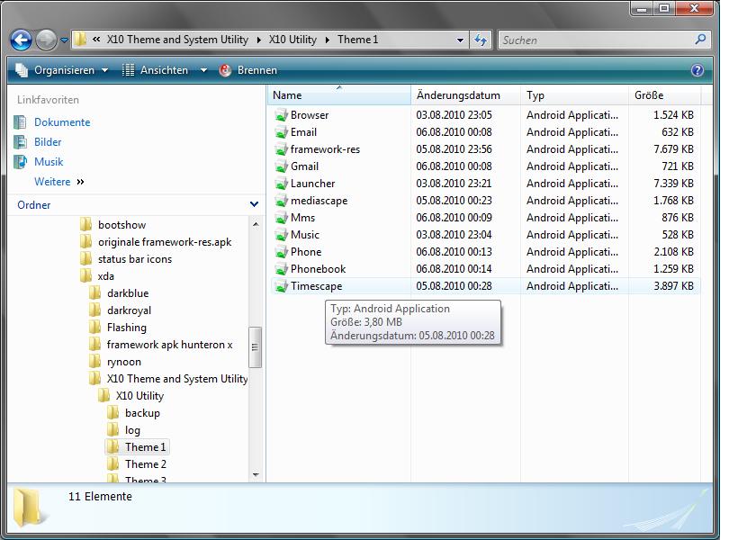Sort by the Name column header
This screenshot has height=540, width=756.
tap(339, 95)
